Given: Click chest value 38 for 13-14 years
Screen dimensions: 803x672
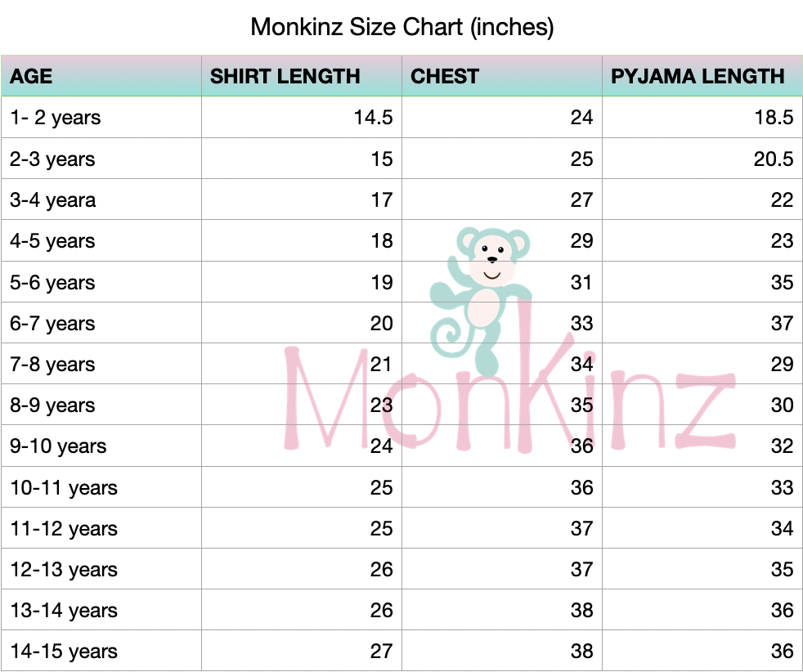Looking at the screenshot, I should click(581, 610).
